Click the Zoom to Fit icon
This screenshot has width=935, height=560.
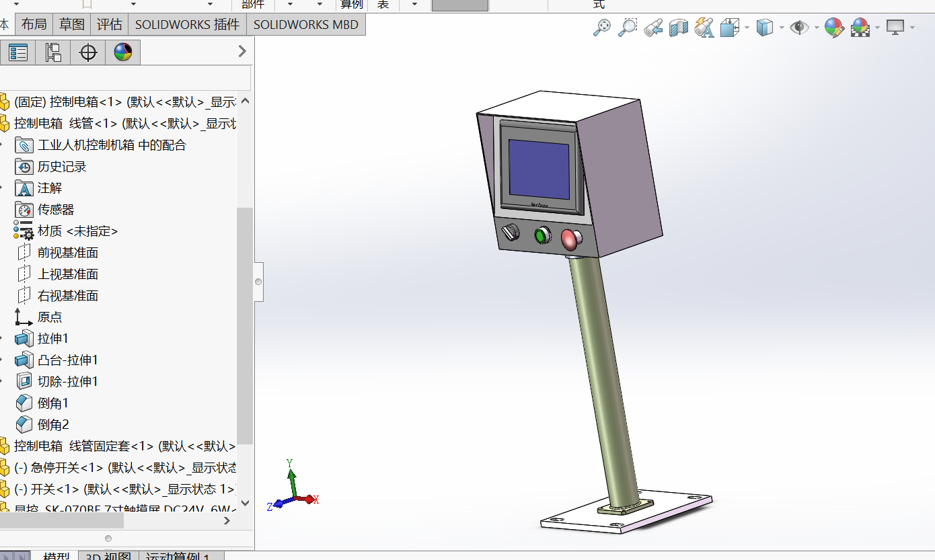602,28
